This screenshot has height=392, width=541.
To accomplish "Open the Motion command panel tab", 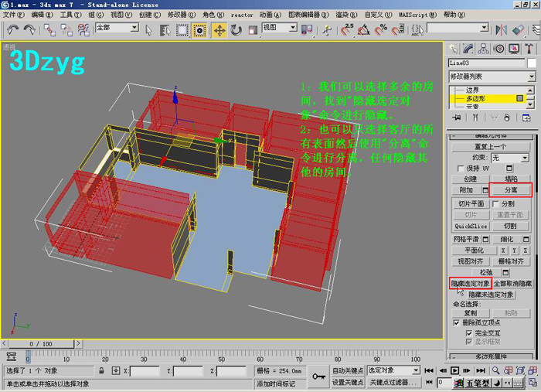I will coord(498,49).
